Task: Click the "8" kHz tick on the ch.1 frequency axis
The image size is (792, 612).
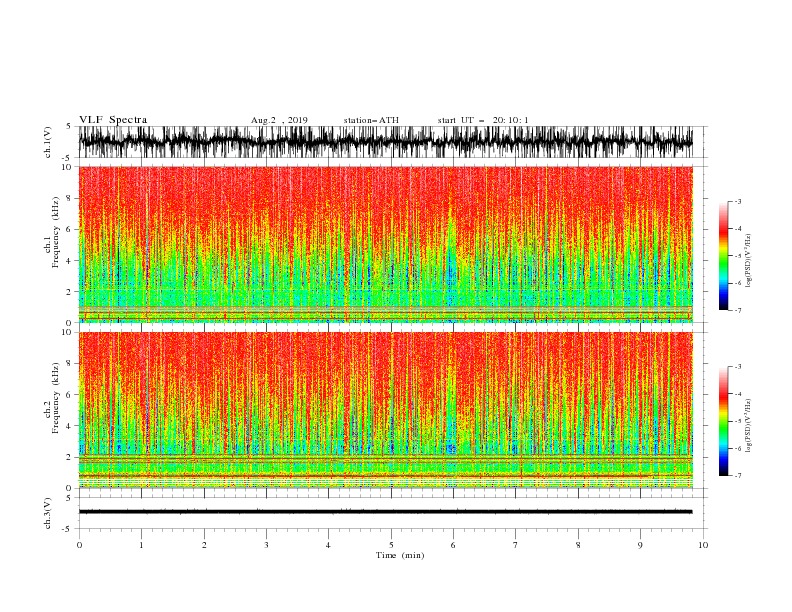Action: [x=70, y=198]
